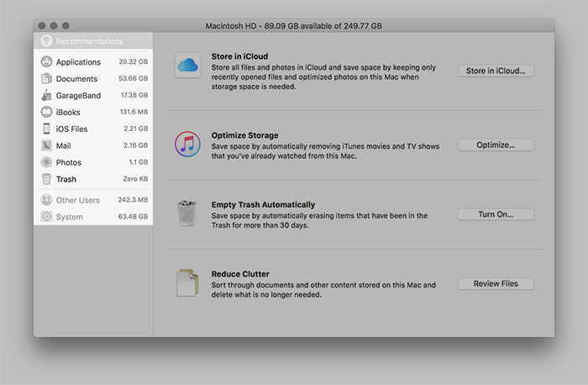This screenshot has height=385, width=588.
Task: Click the GarageBand guitar icon
Action: [x=46, y=96]
